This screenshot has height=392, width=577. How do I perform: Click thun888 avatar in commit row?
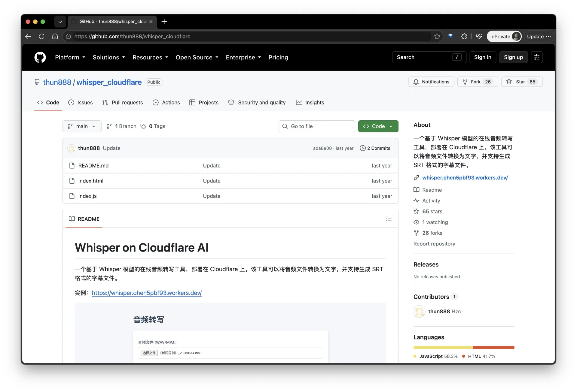click(71, 148)
